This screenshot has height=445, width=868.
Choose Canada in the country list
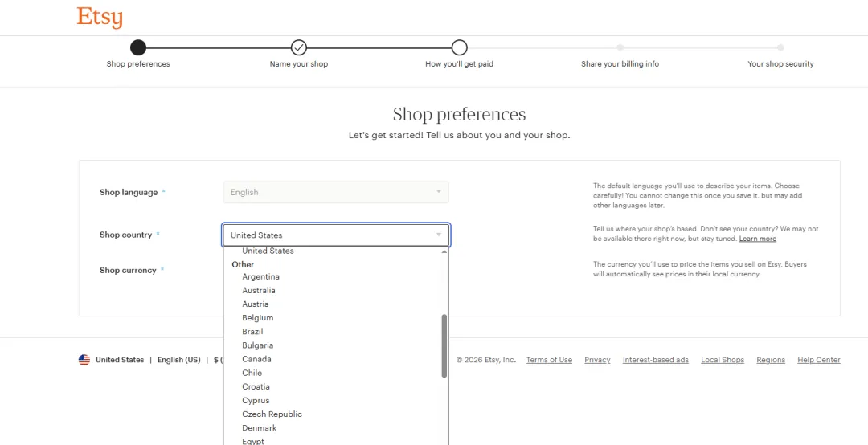[256, 359]
